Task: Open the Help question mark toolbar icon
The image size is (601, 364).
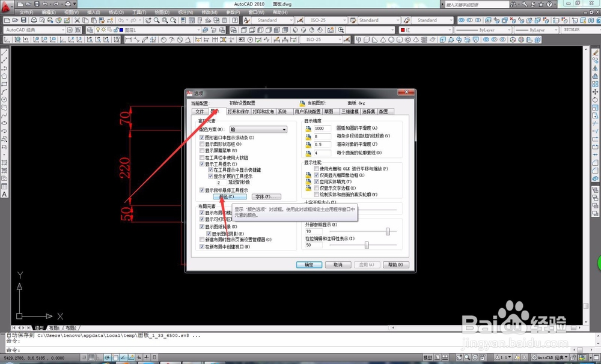Action: (x=235, y=20)
